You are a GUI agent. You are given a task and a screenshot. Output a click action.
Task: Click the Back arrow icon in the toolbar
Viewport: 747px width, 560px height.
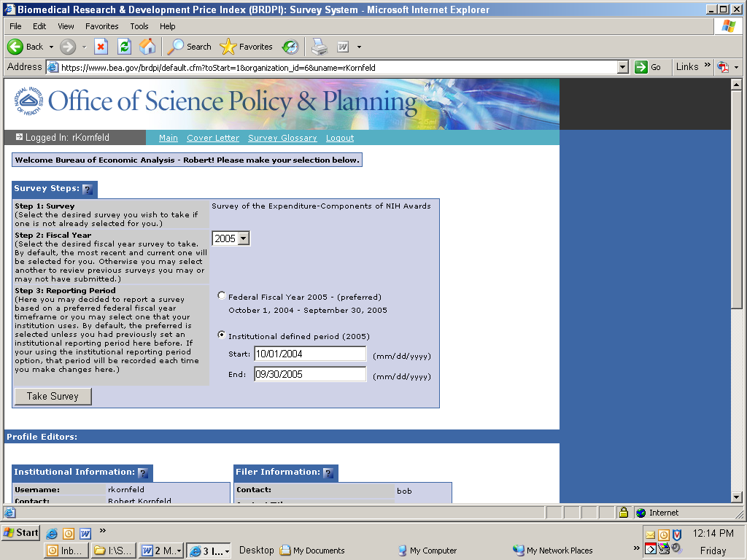point(15,47)
